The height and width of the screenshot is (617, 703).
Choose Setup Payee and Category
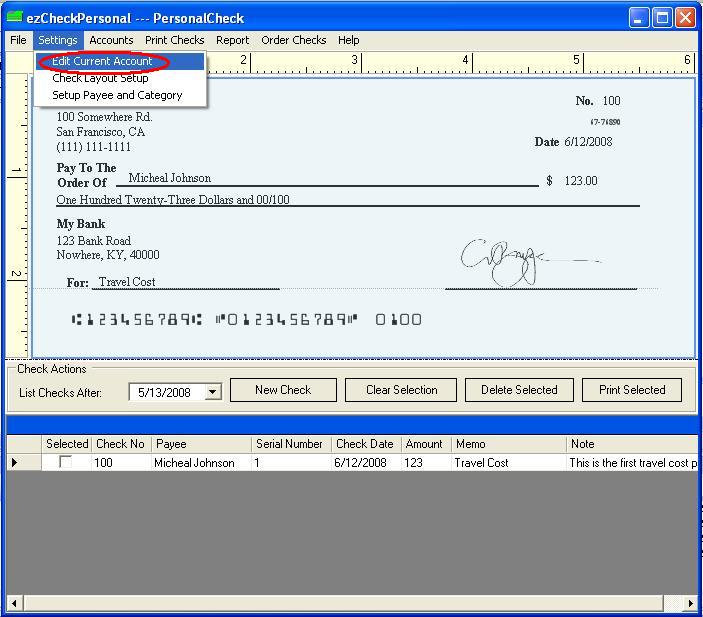point(120,95)
